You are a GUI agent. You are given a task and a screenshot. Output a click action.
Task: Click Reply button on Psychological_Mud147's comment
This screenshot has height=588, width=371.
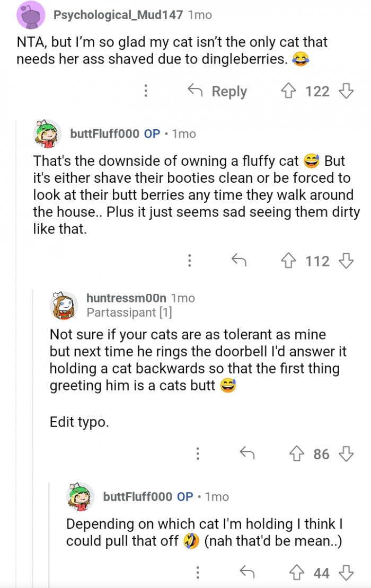tap(218, 91)
